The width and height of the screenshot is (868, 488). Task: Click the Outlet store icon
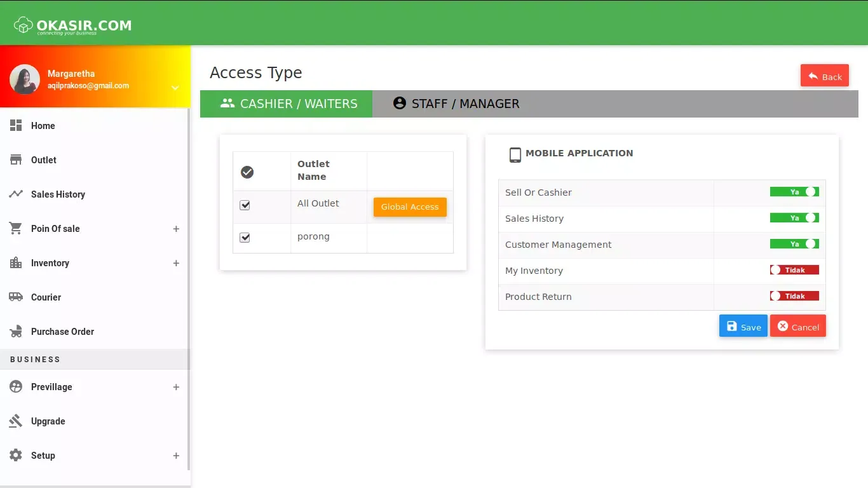pos(16,160)
